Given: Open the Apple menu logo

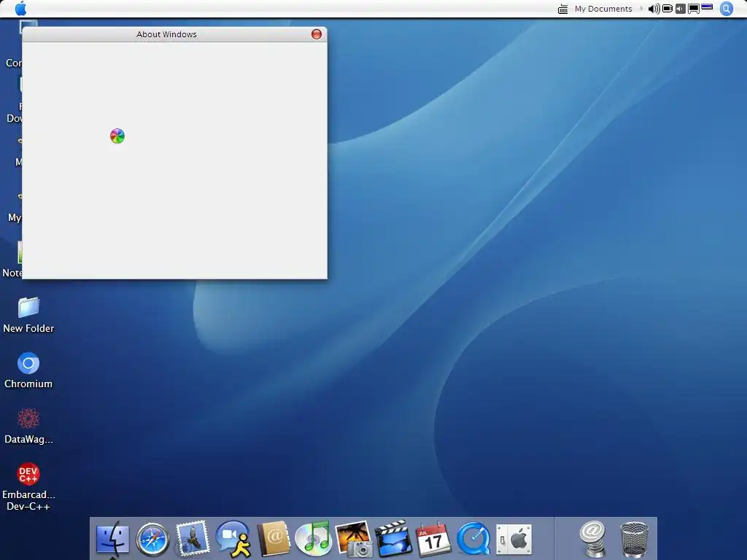Looking at the screenshot, I should click(21, 8).
